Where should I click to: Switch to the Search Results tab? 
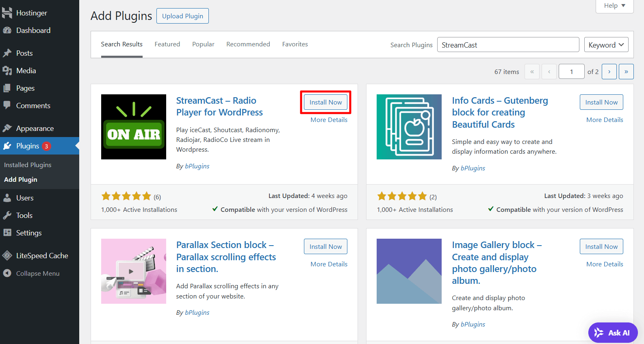pyautogui.click(x=121, y=44)
